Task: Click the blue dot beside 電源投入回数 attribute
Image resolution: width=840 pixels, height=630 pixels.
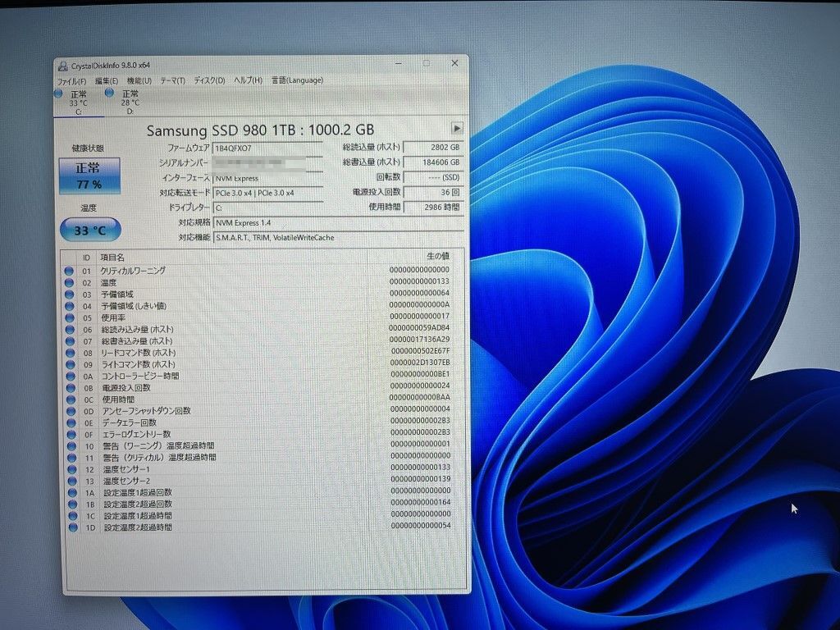Action: click(71, 388)
